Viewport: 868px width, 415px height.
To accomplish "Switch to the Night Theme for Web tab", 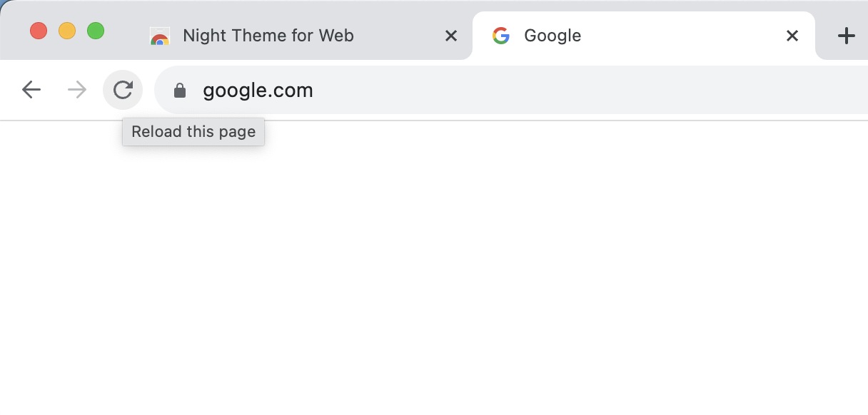I will (268, 36).
